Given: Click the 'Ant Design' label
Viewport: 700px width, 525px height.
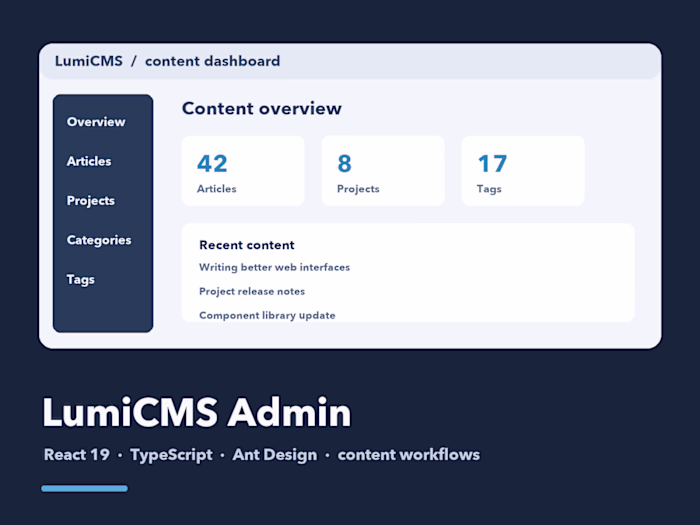Looking at the screenshot, I should click(275, 455).
